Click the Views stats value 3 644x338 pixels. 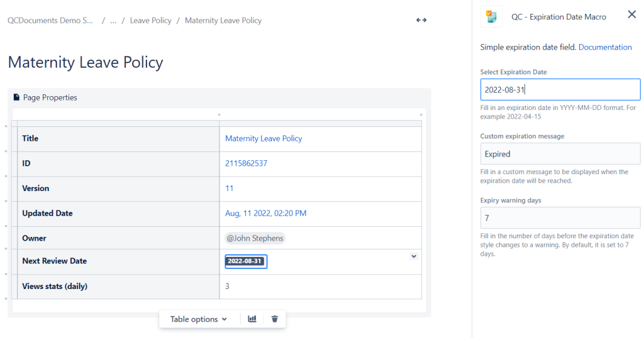point(228,286)
